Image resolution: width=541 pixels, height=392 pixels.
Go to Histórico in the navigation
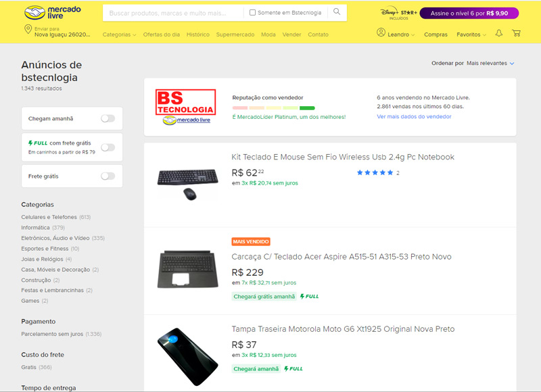click(198, 34)
